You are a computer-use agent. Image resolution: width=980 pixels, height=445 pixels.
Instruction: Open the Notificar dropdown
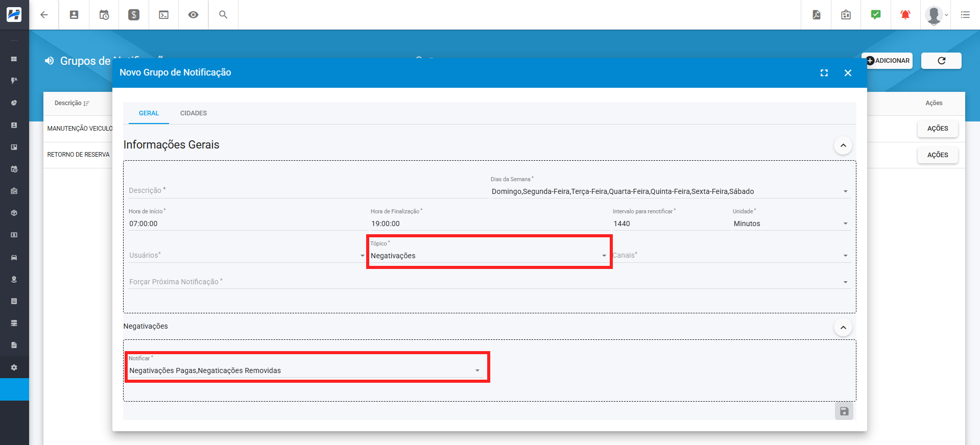[x=305, y=370]
